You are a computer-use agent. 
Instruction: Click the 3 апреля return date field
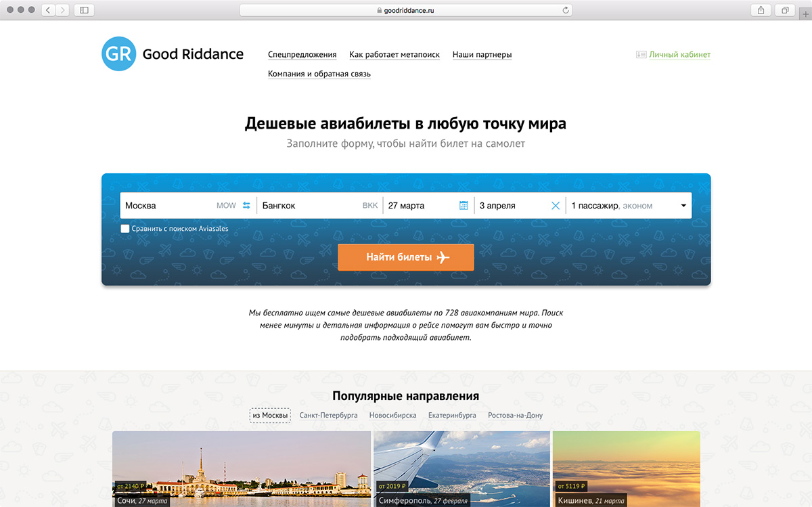[x=520, y=206]
